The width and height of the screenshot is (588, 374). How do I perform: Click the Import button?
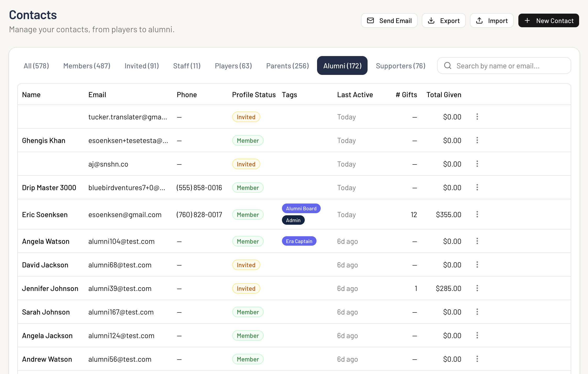pyautogui.click(x=492, y=21)
